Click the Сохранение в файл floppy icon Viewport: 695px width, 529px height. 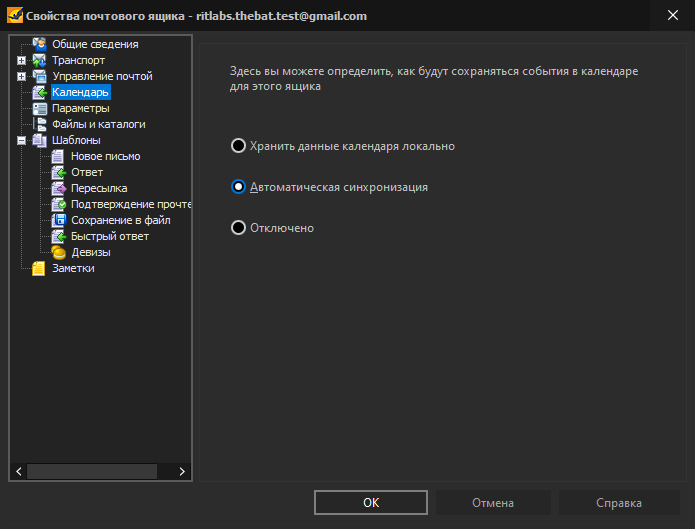coord(59,220)
